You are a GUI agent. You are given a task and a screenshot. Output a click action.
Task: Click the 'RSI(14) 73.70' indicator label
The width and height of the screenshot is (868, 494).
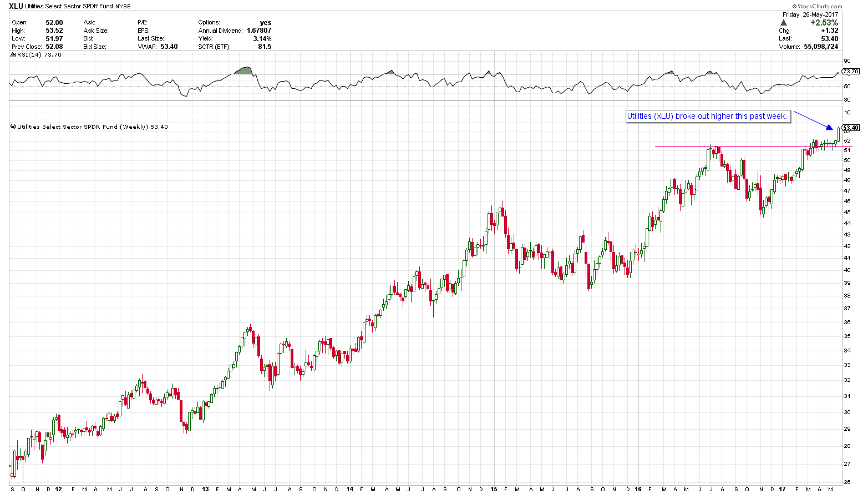39,55
